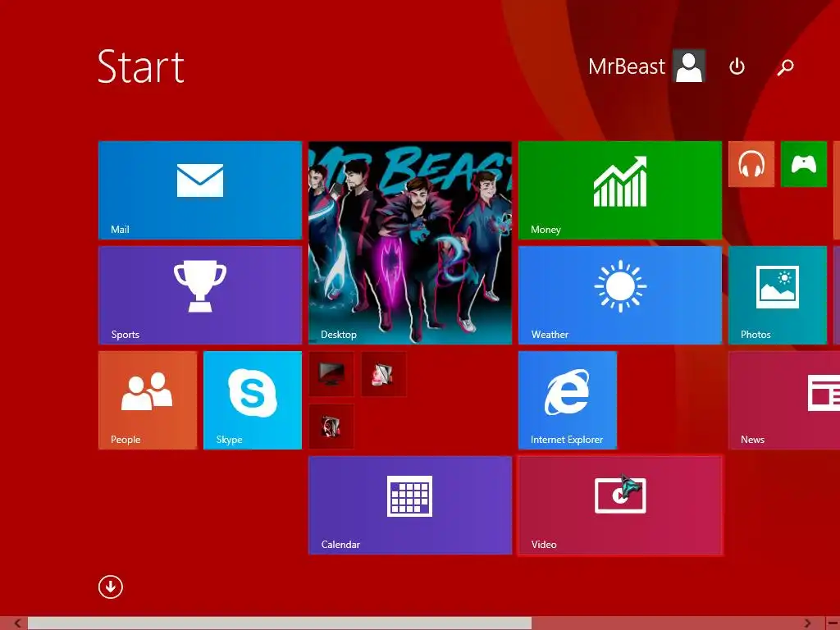Click the scrollbar right arrow
Viewport: 840px width, 630px height.
coord(807,623)
